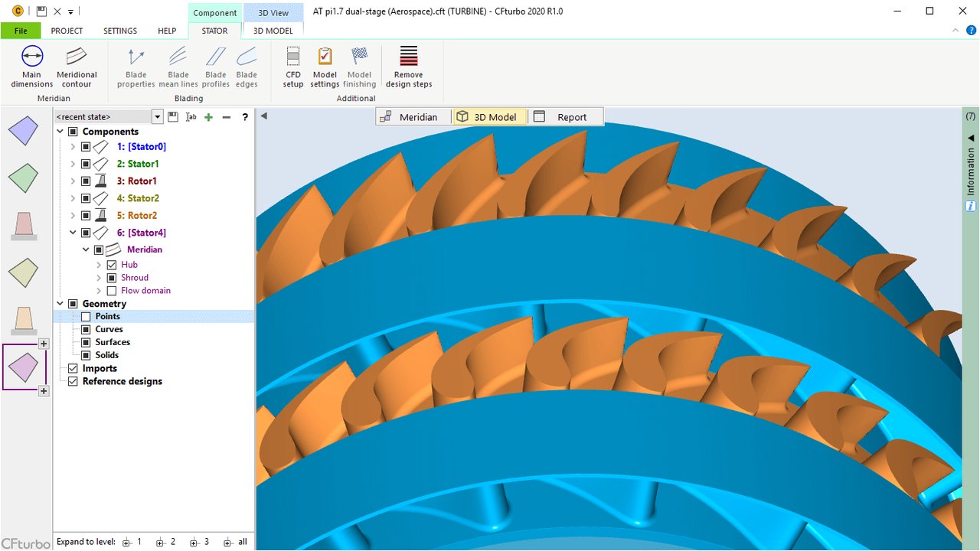Click the rename state icon in the tree toolbar
The image size is (980, 551).
pyautogui.click(x=191, y=117)
